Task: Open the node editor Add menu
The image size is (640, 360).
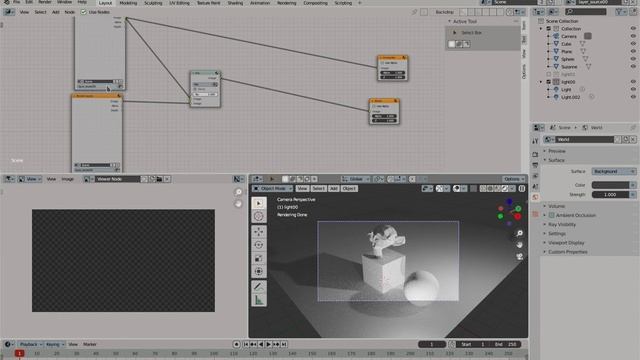Action: (x=56, y=12)
